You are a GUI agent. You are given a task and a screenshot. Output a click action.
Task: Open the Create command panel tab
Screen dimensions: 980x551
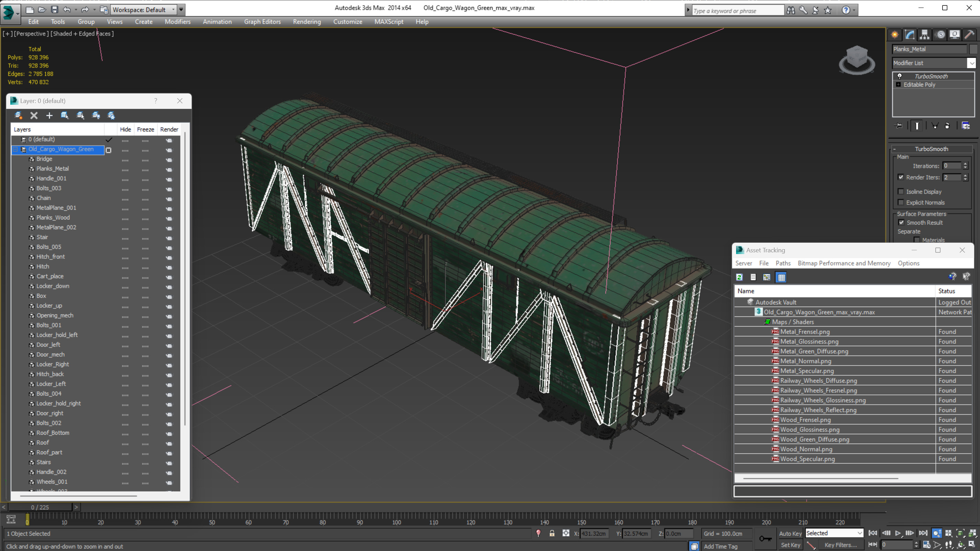895,35
